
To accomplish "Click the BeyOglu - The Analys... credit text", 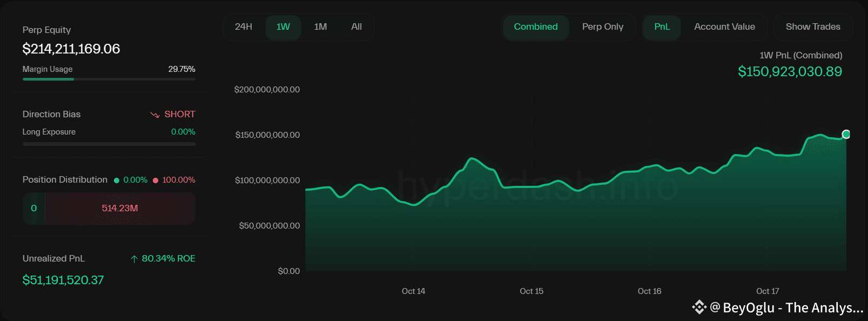I will pyautogui.click(x=793, y=307).
